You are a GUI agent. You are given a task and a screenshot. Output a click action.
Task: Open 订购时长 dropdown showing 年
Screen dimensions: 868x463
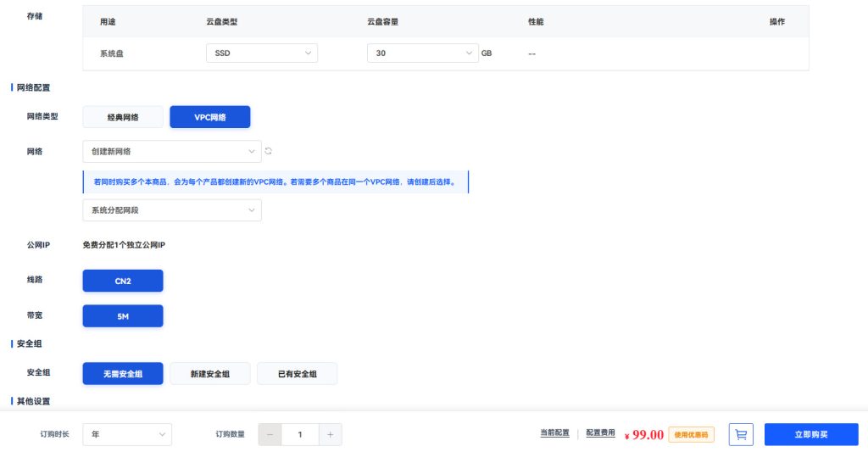(127, 434)
